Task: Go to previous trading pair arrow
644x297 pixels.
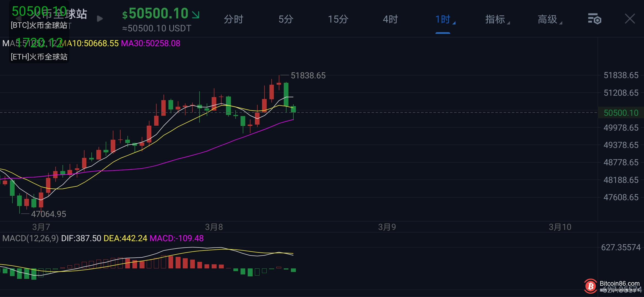Action: point(18,18)
